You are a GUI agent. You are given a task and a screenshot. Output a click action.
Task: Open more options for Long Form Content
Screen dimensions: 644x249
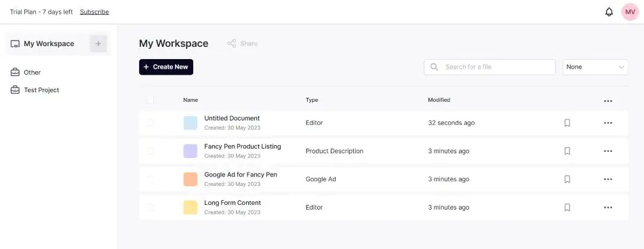(608, 208)
